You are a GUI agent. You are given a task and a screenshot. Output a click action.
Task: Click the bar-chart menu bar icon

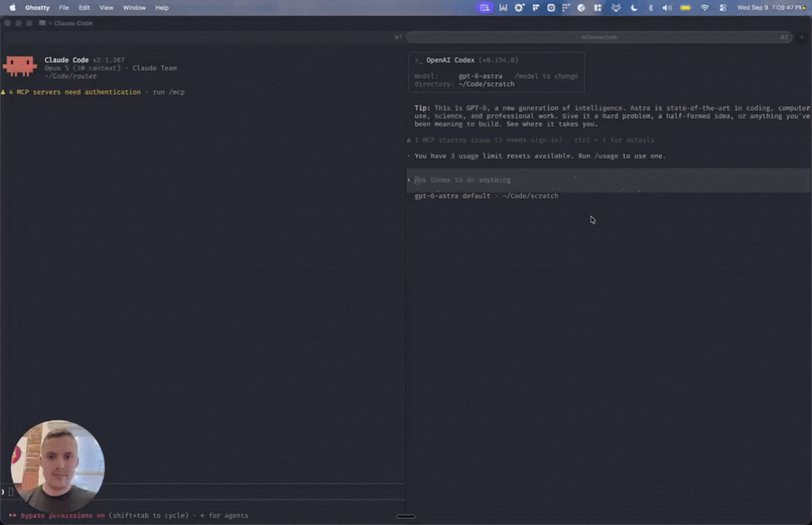[503, 8]
